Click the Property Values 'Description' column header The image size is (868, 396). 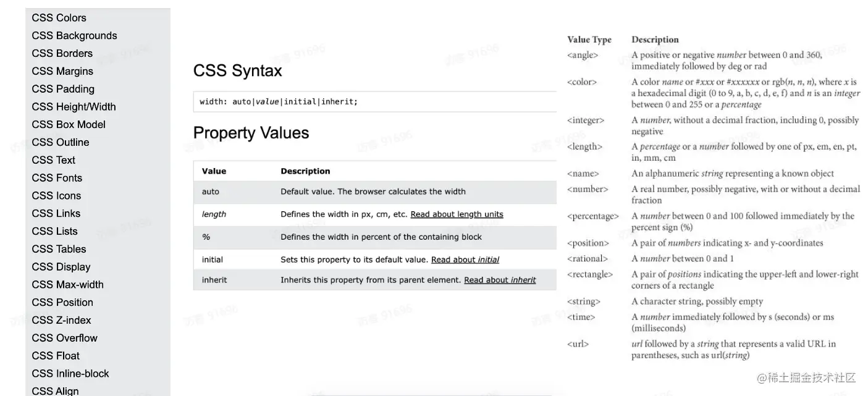click(x=305, y=171)
